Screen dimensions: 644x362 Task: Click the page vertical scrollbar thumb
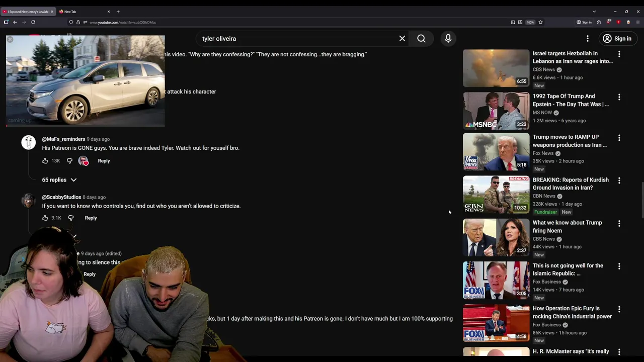pos(642,200)
